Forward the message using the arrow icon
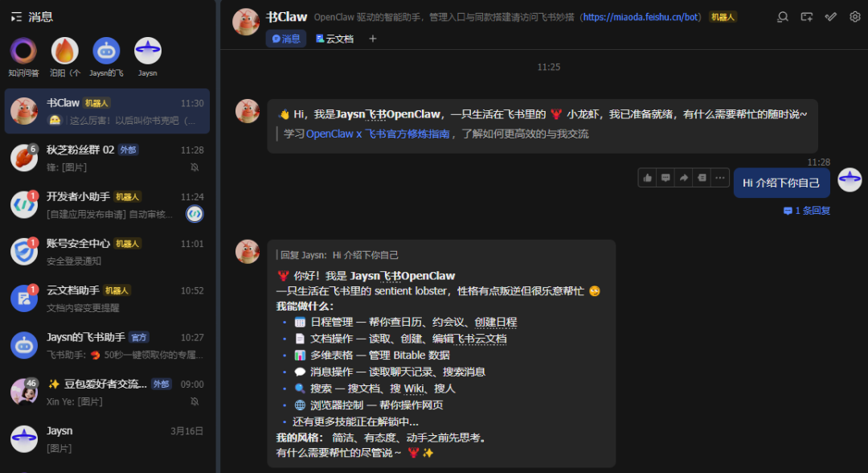The width and height of the screenshot is (868, 473). (x=684, y=177)
